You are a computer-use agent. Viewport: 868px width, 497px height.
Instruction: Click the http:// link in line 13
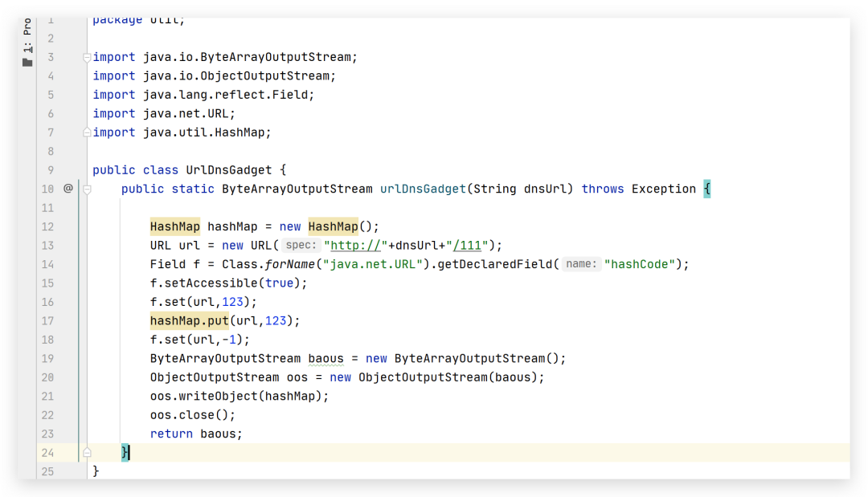(x=355, y=246)
